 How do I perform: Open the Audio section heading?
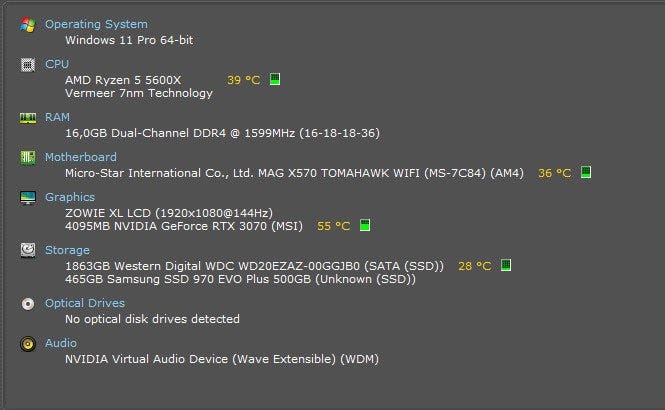coord(61,343)
